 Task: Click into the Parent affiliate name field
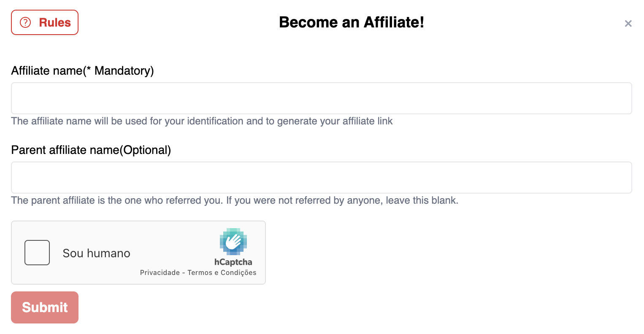click(321, 178)
